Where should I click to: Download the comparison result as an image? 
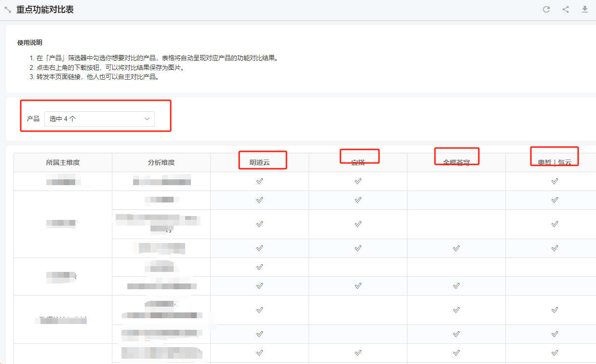tap(585, 9)
